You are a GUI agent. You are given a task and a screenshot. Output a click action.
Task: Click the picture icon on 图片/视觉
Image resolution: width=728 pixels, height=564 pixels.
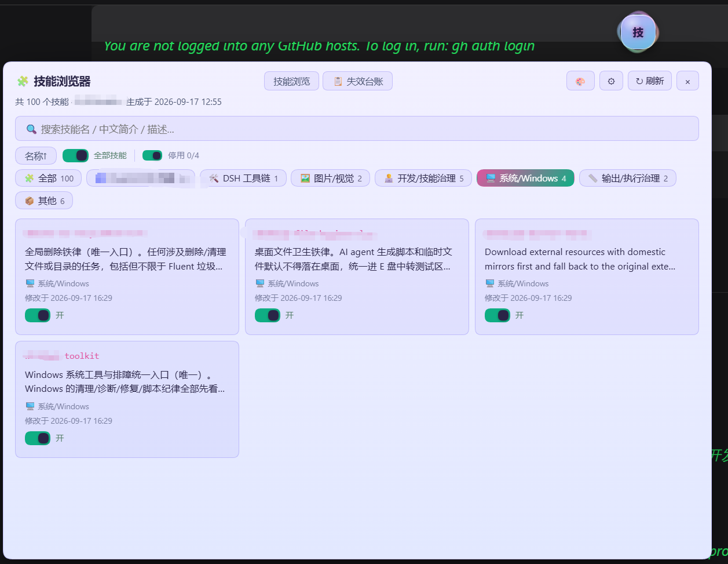305,179
